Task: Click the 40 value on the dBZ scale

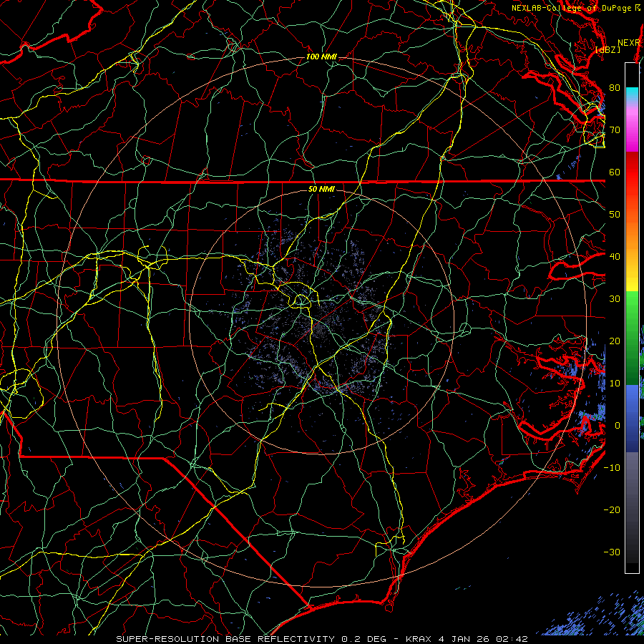Action: 615,256
